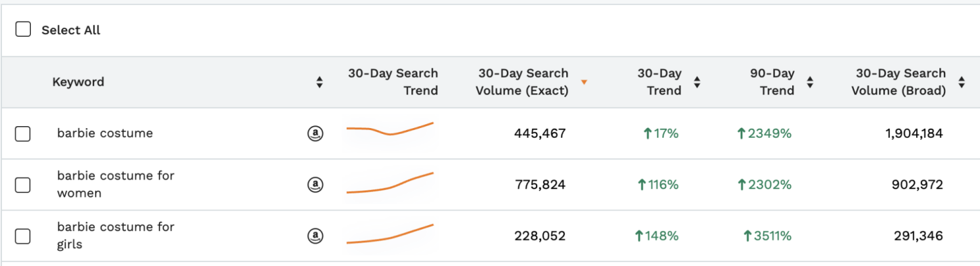Screen dimensions: 980x266
Task: Select the barbie costume row checkbox
Action: (x=23, y=134)
